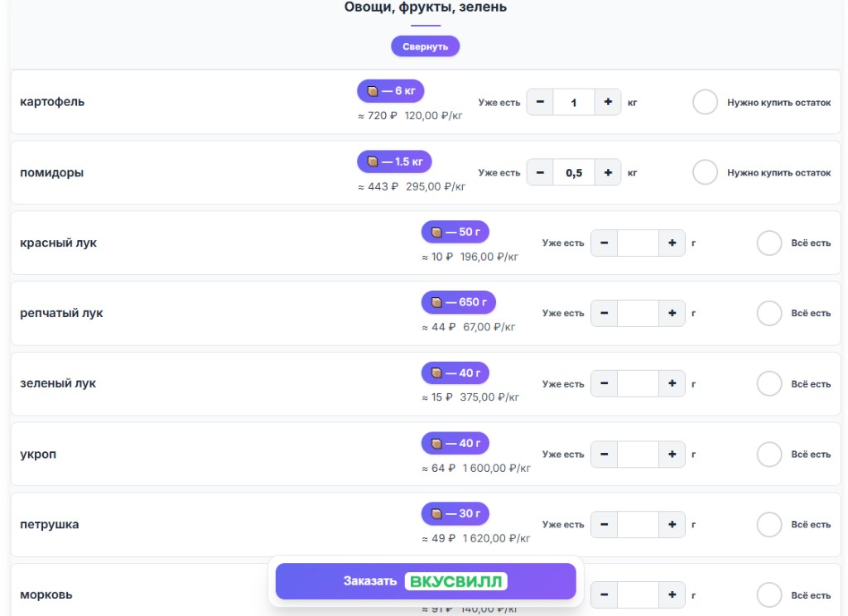Click the красный лук 50 г badge
Screen dimensions: 848x616
pos(455,232)
